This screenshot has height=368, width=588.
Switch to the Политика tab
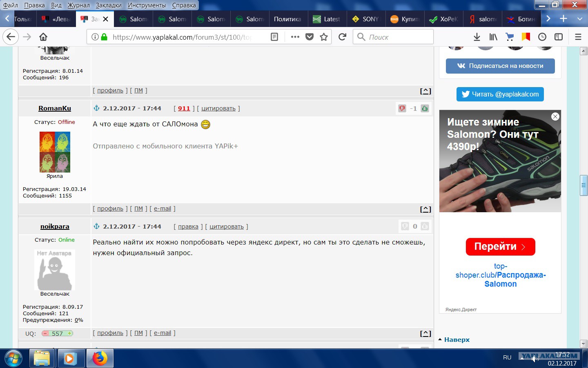[287, 19]
